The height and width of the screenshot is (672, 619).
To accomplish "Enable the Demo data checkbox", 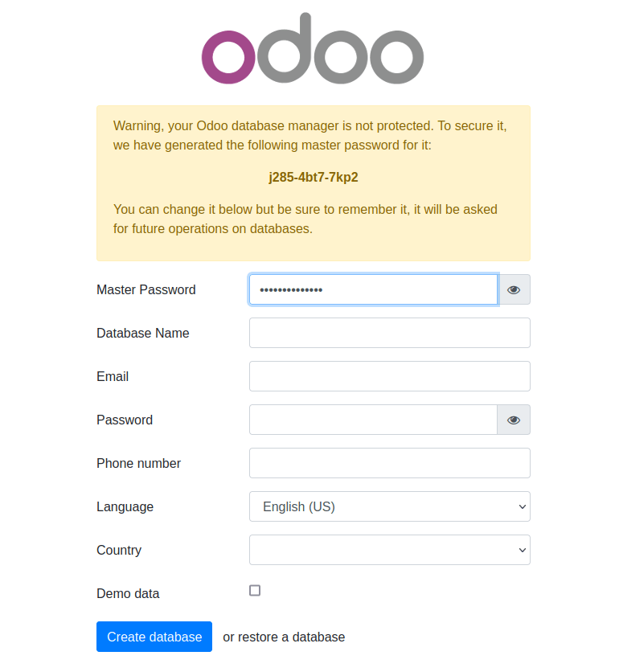I will [x=255, y=591].
